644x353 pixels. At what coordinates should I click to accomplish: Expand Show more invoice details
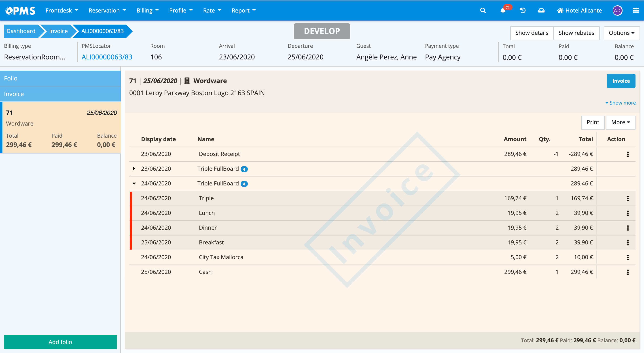point(620,103)
